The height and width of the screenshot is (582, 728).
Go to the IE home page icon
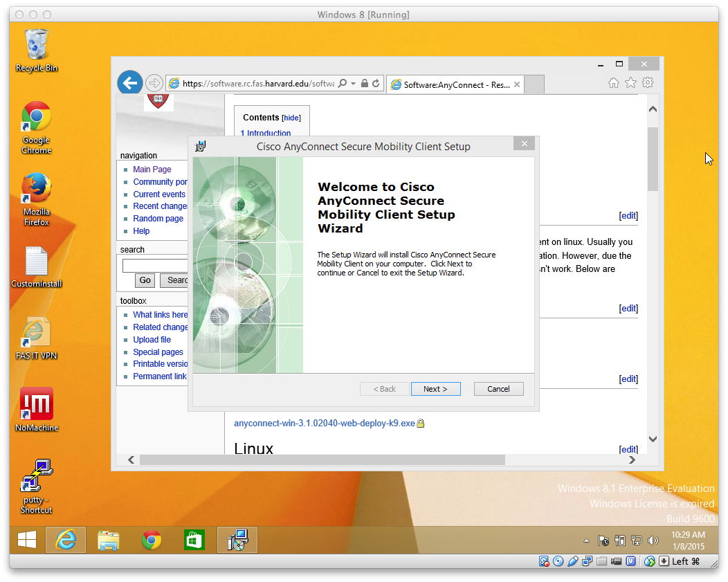[x=614, y=83]
